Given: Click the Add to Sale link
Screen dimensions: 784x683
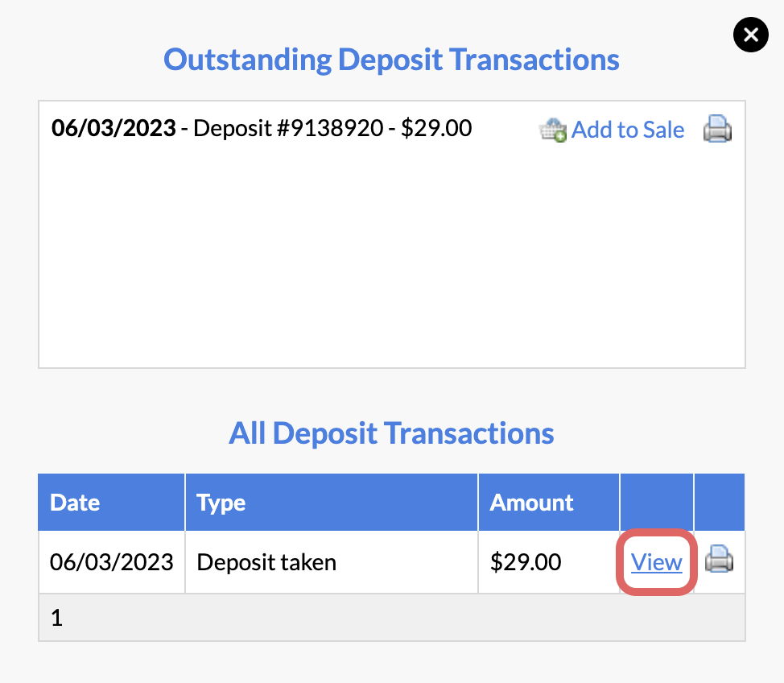Looking at the screenshot, I should click(628, 130).
